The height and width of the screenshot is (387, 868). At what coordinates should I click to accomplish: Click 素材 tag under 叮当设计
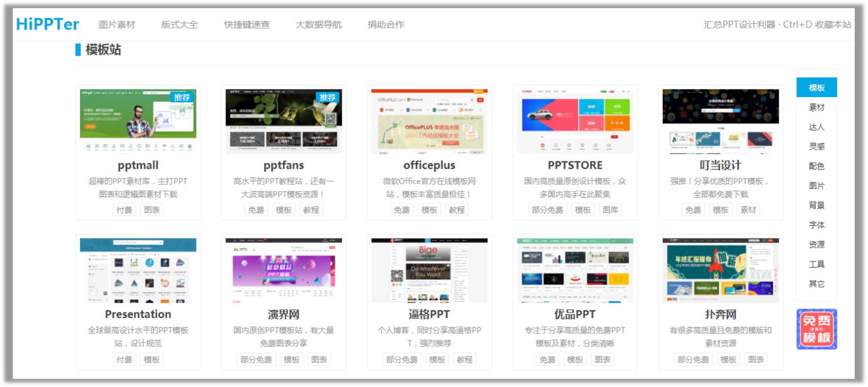[748, 210]
